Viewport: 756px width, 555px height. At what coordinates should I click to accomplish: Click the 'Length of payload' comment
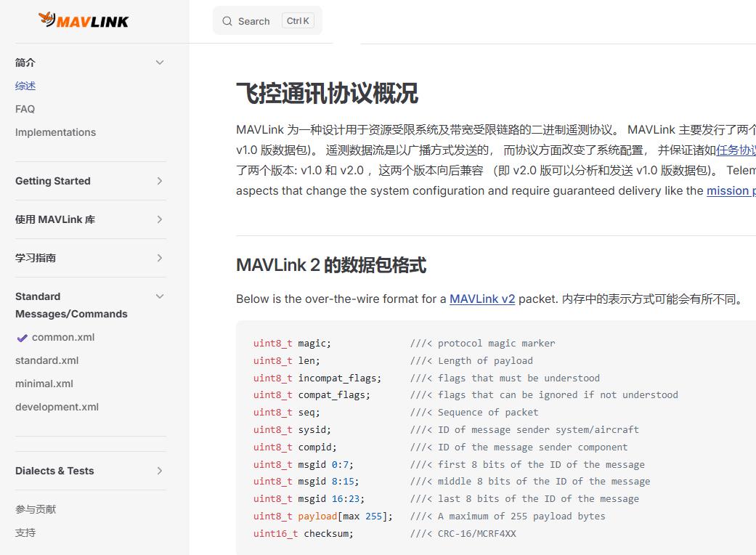471,361
